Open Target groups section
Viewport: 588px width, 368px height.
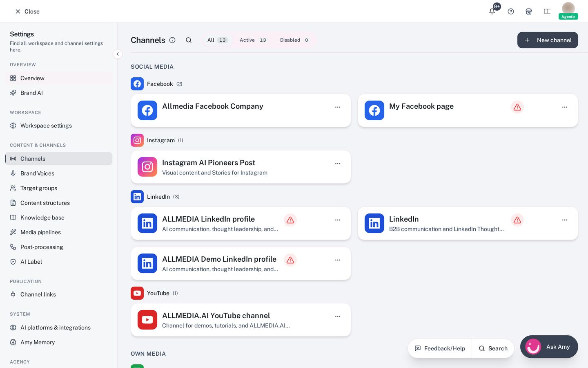pos(59,188)
